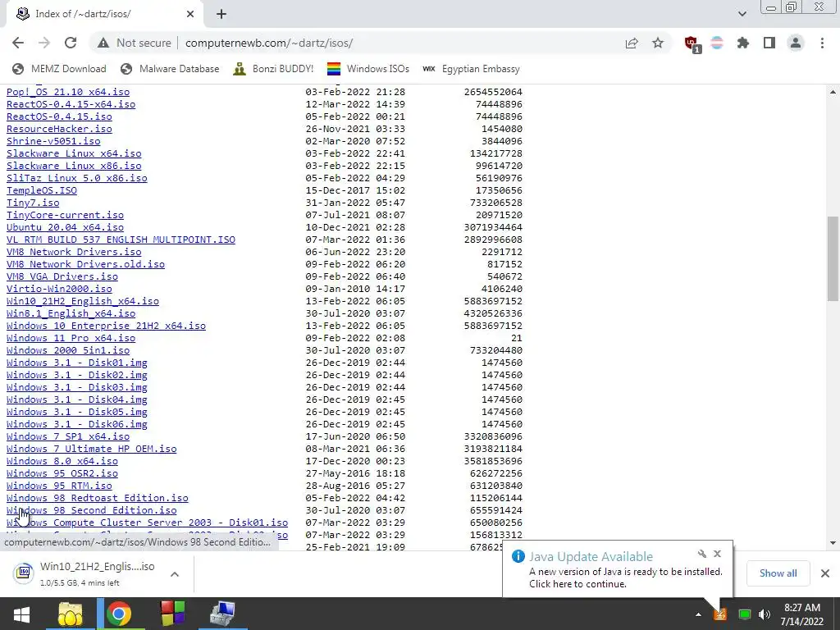Open Windows 7 SP1 x64.iso link
This screenshot has height=630, width=840.
click(68, 436)
